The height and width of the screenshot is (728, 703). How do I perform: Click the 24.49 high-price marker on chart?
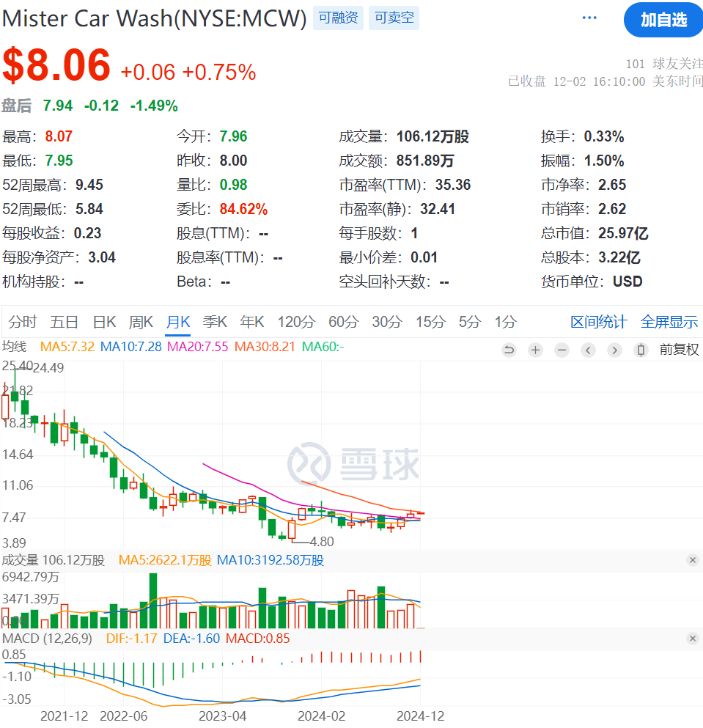coord(48,368)
